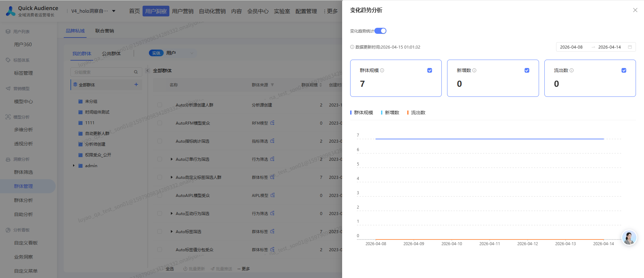Click the info icon next to 群体规模
This screenshot has width=644, height=278.
click(x=382, y=70)
